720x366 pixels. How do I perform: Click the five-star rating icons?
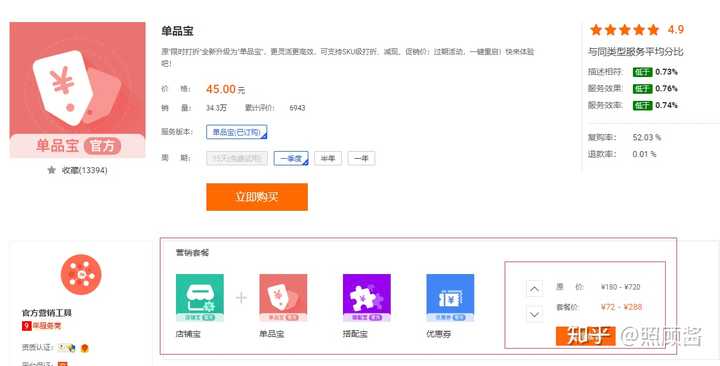[624, 30]
